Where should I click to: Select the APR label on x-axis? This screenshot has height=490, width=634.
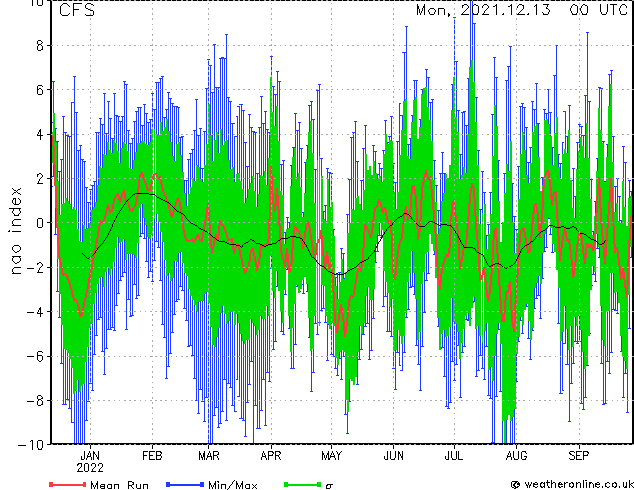pos(271,456)
